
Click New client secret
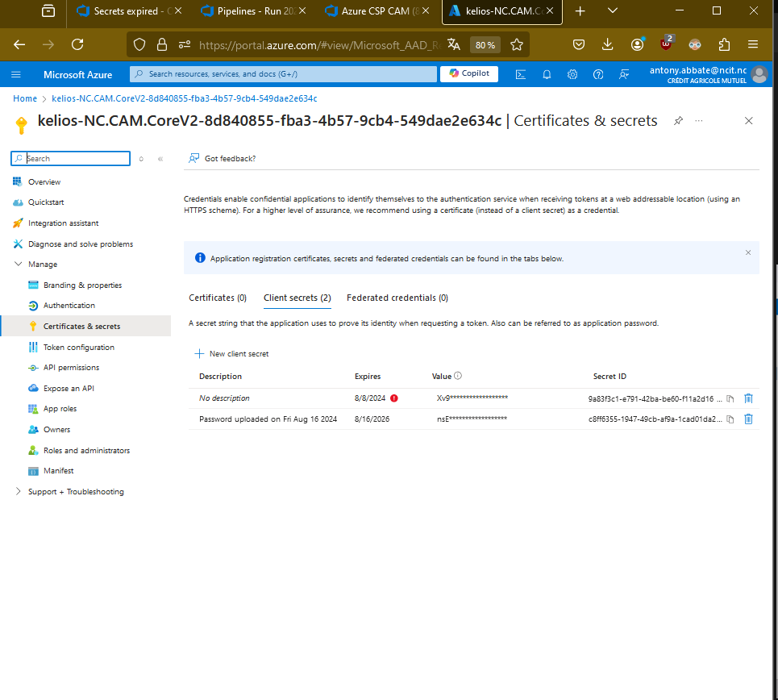tap(231, 354)
